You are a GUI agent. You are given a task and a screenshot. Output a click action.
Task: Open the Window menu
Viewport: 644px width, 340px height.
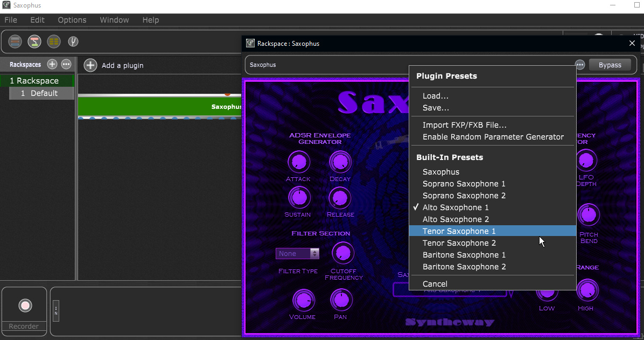click(x=114, y=20)
